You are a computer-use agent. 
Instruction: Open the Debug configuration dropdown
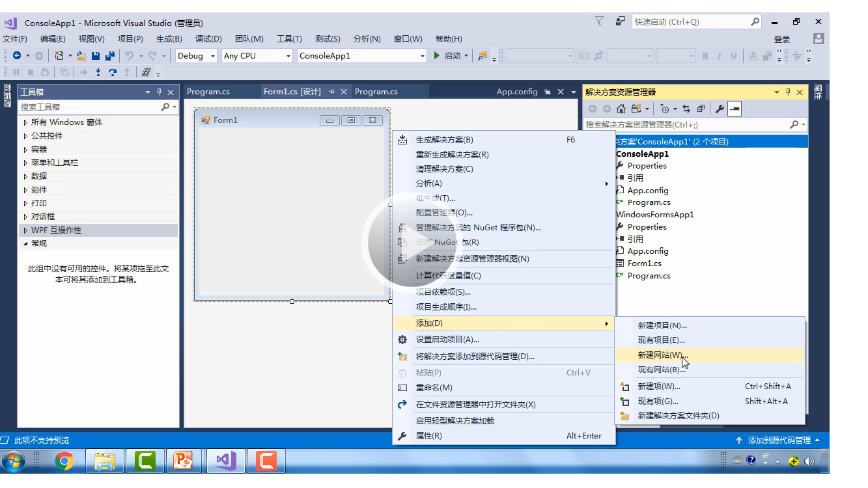(212, 56)
